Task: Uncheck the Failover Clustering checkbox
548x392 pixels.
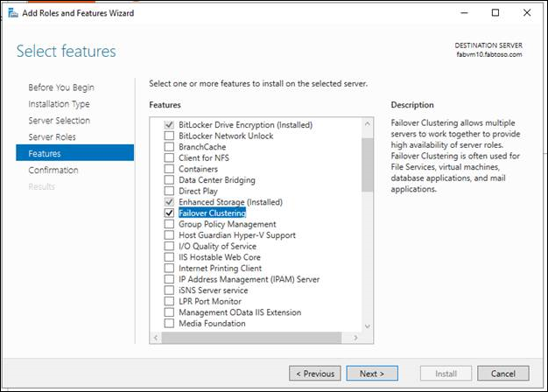Action: click(x=170, y=213)
